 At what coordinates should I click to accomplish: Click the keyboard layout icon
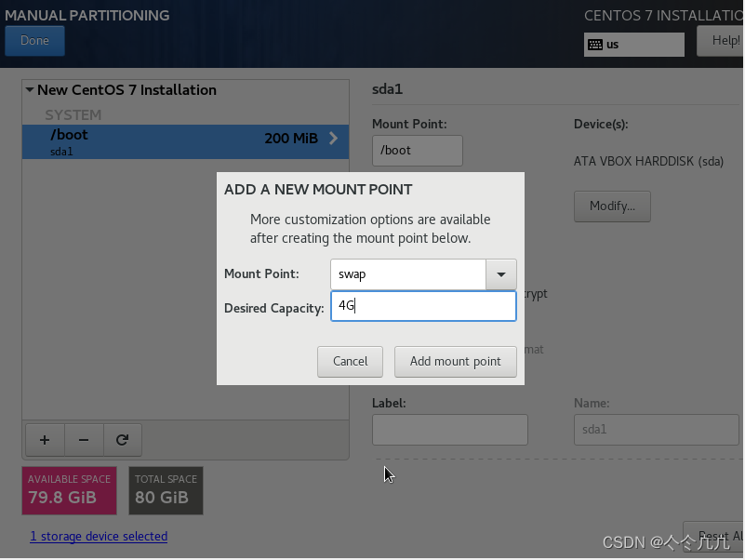[x=595, y=45]
